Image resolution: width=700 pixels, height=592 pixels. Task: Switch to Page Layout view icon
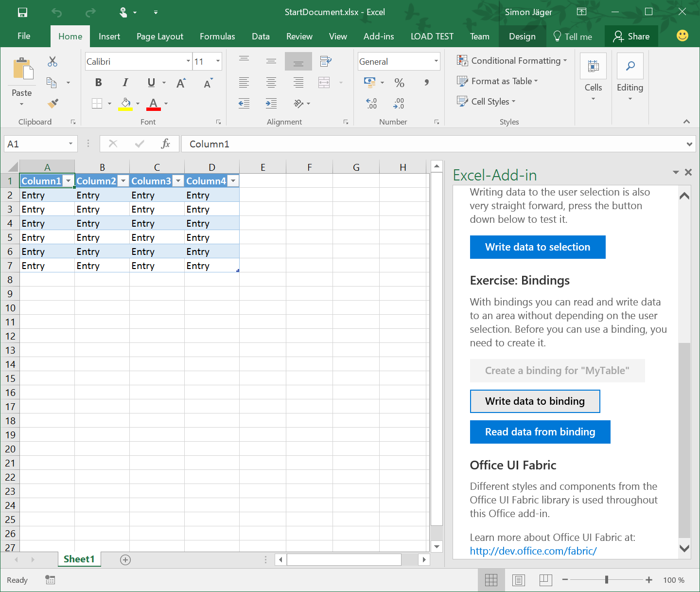519,580
